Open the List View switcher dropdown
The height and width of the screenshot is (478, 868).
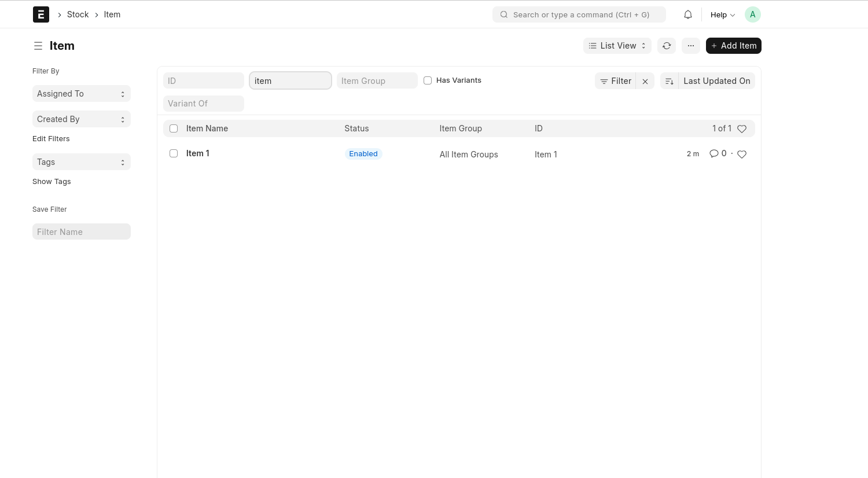point(617,46)
